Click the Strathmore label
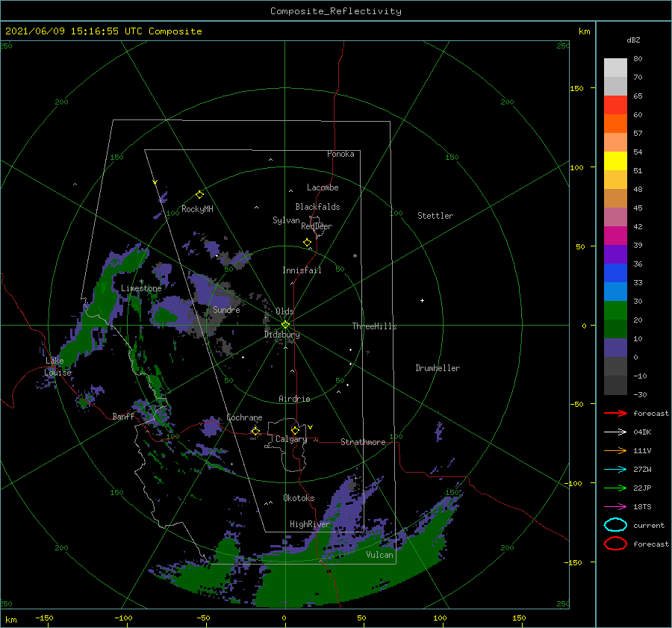The width and height of the screenshot is (672, 628). coord(363,442)
